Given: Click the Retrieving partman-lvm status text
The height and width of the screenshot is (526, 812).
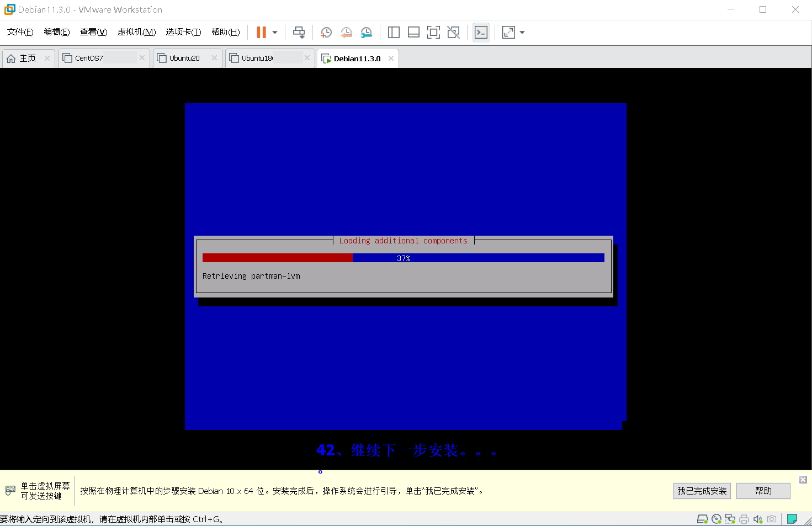Looking at the screenshot, I should pos(251,276).
